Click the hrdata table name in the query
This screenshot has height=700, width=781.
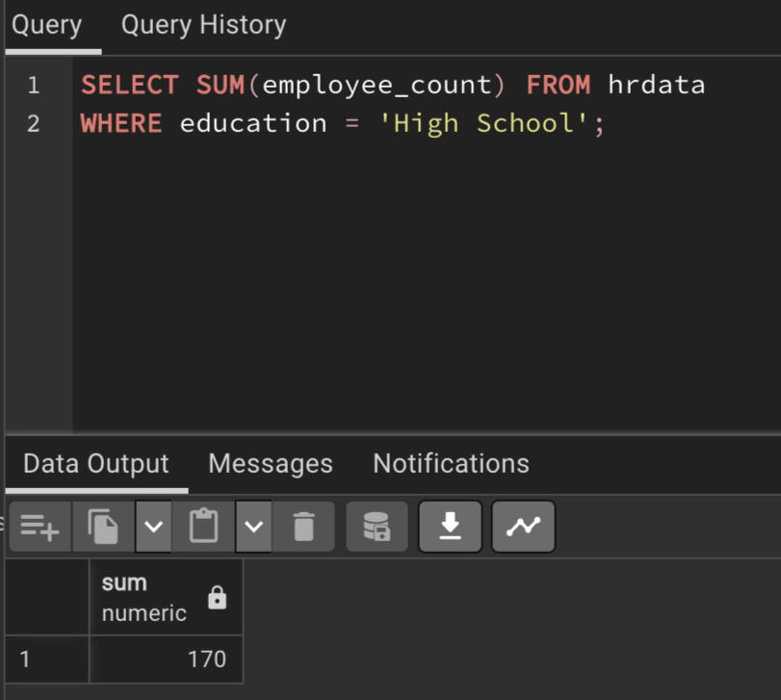[x=657, y=85]
